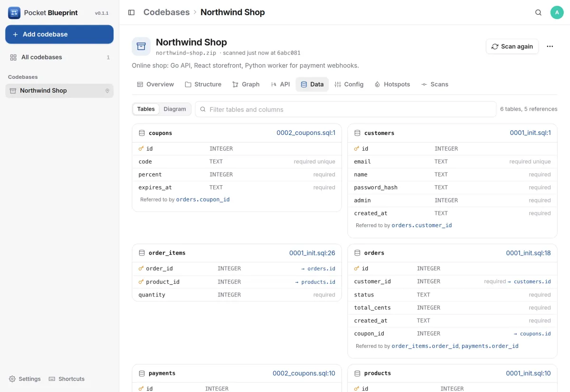Click the Pocket Blueprint logo icon
Screen dimensions: 570x392
coord(14,13)
